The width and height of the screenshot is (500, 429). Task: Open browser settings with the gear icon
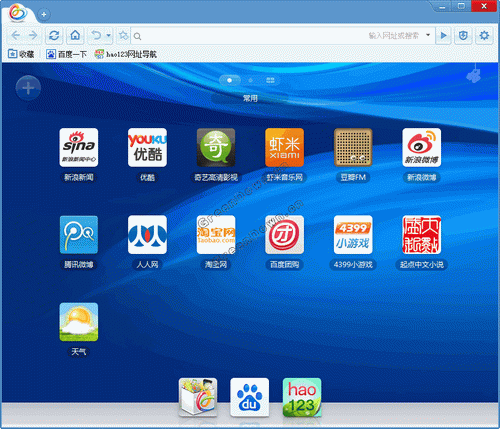(x=484, y=35)
